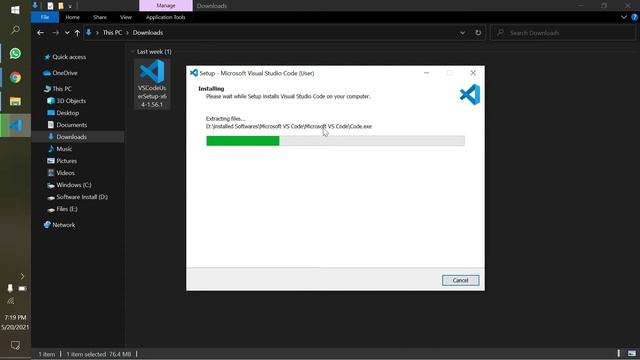Click the quick access toolbar properties icon
Viewport: 640px width, 360px height.
pyautogui.click(x=50, y=6)
